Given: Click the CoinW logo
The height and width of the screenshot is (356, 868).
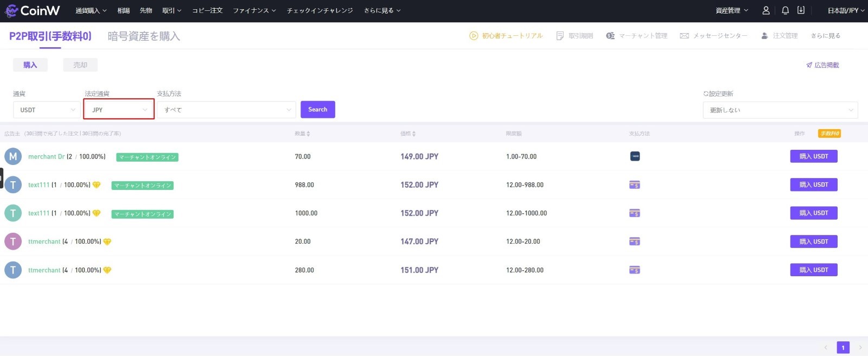Looking at the screenshot, I should pos(32,10).
